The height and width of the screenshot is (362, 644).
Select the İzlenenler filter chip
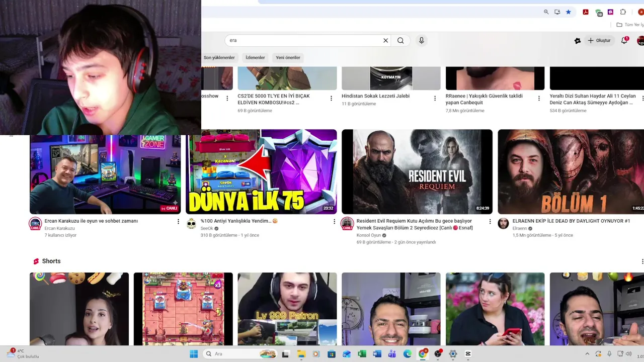[x=255, y=58]
